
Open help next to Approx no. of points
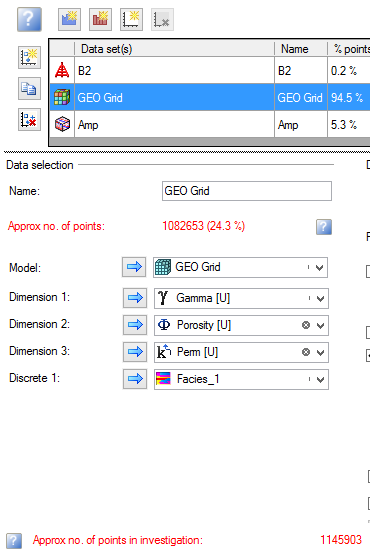[324, 227]
